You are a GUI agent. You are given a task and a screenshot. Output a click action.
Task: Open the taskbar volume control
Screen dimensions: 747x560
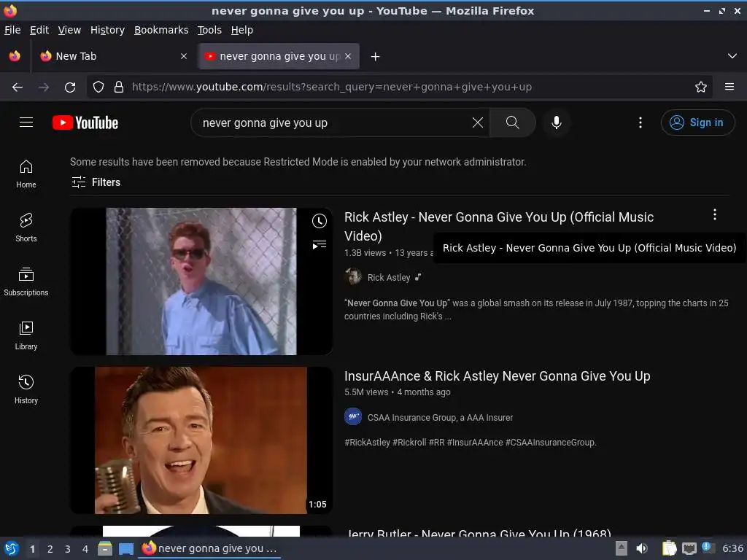pyautogui.click(x=642, y=548)
